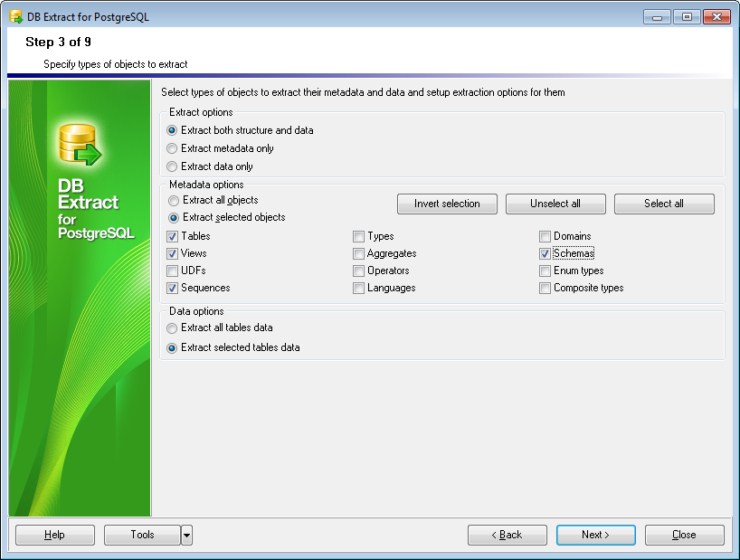Click the 'Data options' group label
Image resolution: width=740 pixels, height=560 pixels.
tap(196, 311)
